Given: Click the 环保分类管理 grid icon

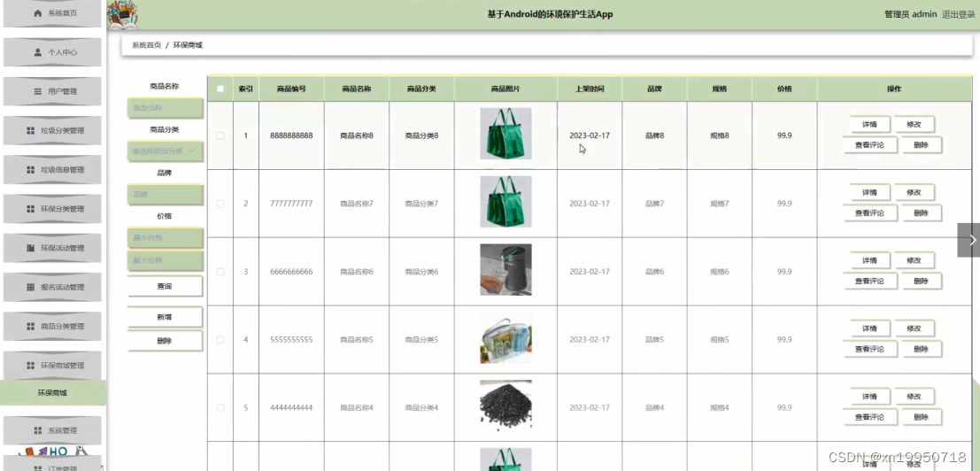Looking at the screenshot, I should [31, 209].
